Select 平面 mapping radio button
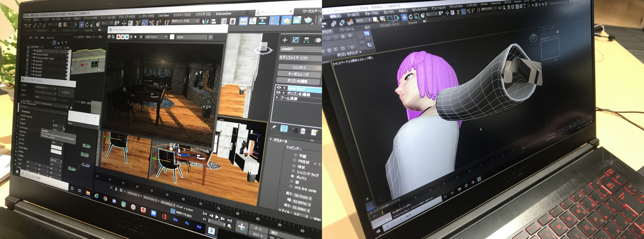The width and height of the screenshot is (644, 239). pyautogui.click(x=295, y=155)
